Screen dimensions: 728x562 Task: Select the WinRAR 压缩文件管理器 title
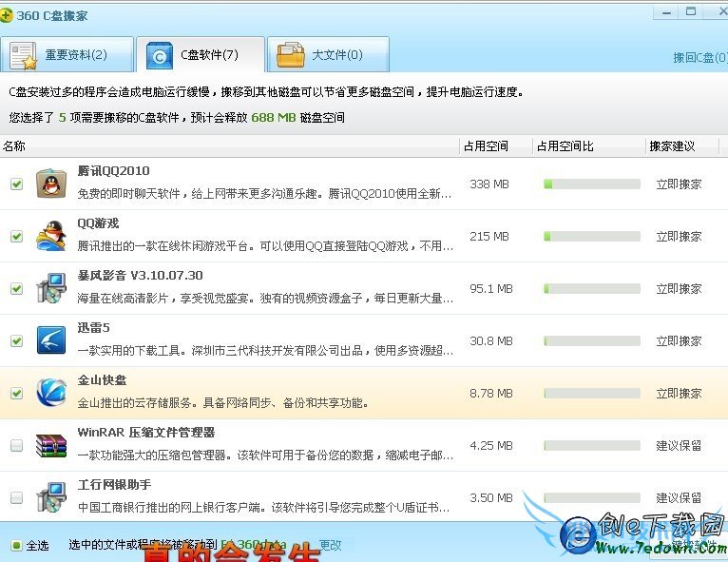click(x=146, y=433)
